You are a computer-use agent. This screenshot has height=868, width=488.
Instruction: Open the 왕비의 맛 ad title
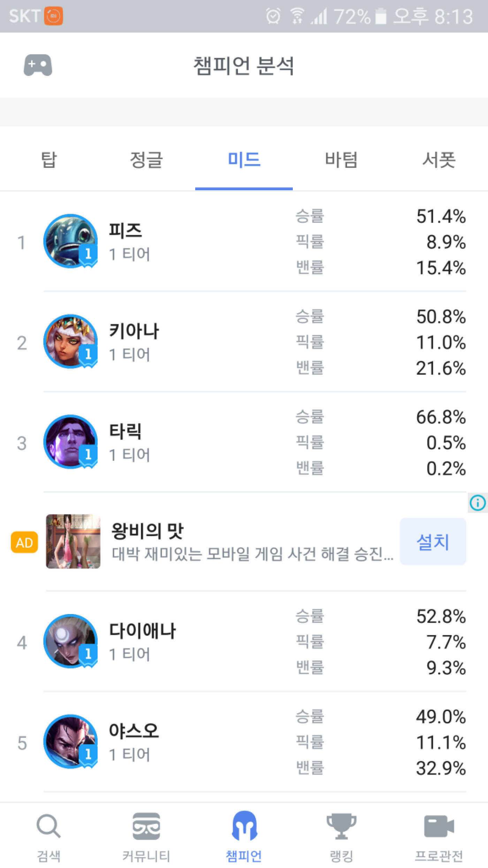coord(147,531)
